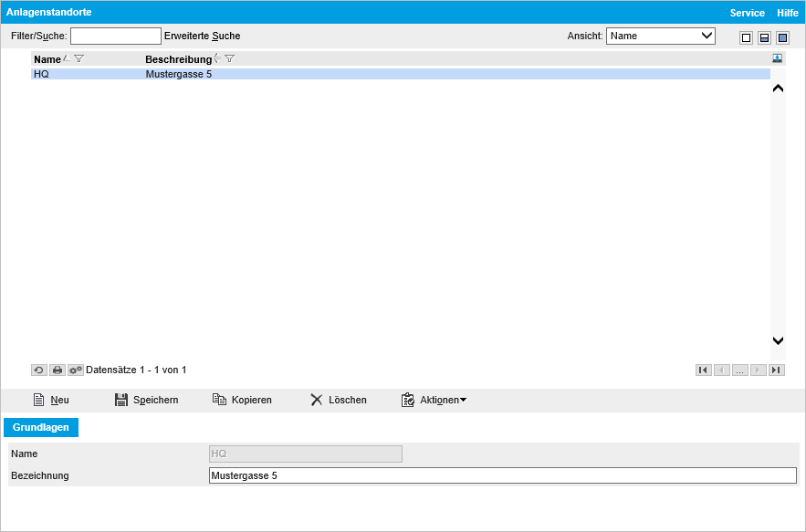Screen dimensions: 806x532
Task: Jump to the first page of records
Action: (703, 370)
